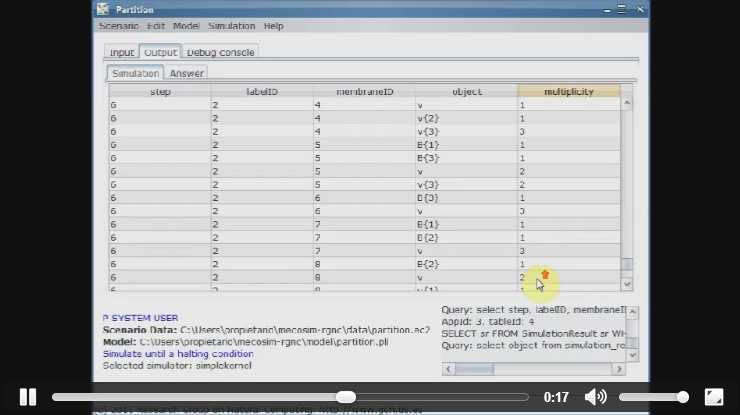Viewport: 740px width, 415px height.
Task: Mute the video volume speaker icon
Action: 596,397
